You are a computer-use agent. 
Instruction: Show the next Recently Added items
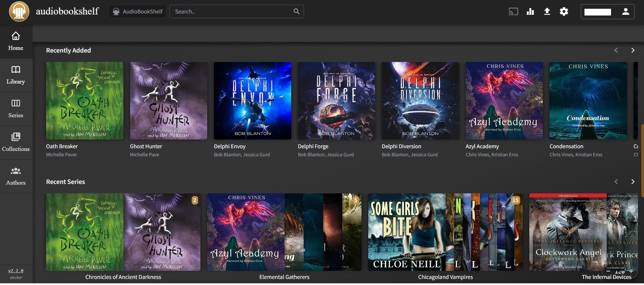click(x=633, y=50)
